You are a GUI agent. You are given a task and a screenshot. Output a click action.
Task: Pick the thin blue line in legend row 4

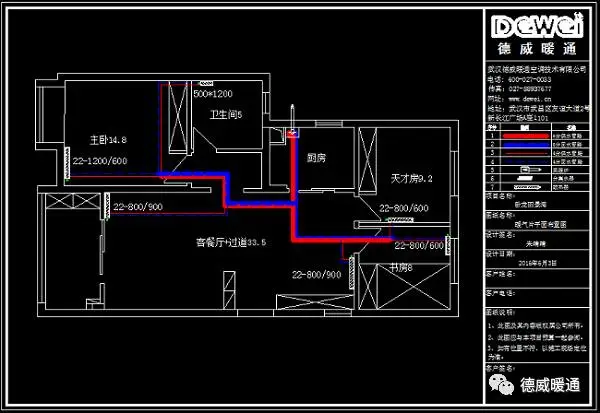526,162
